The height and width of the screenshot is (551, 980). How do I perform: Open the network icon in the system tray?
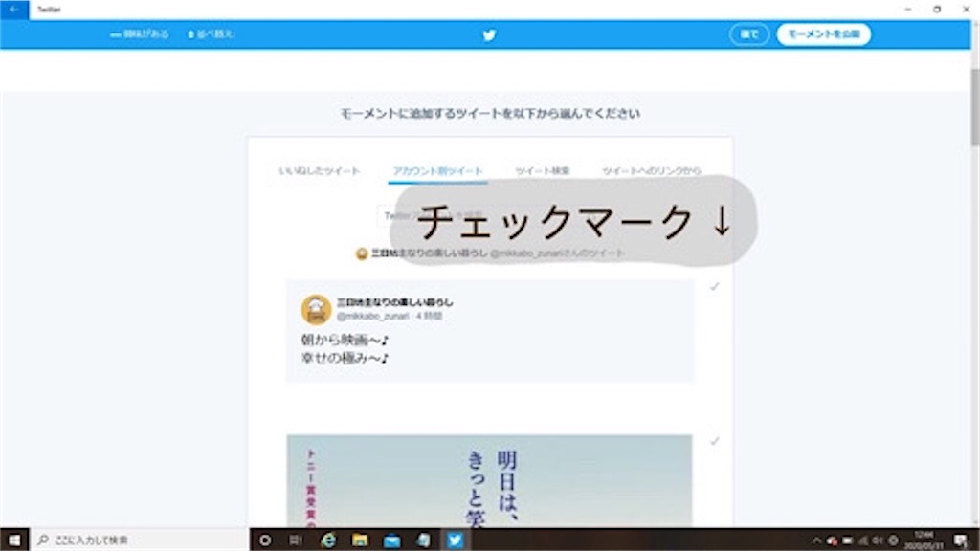864,540
